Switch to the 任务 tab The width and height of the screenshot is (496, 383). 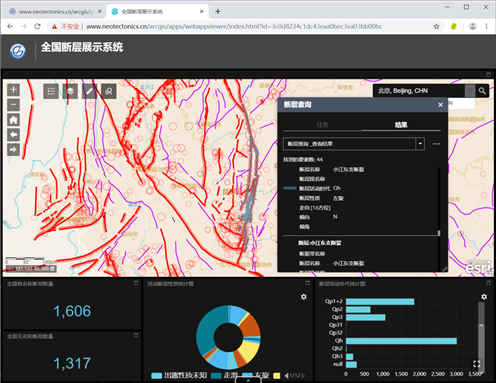322,125
